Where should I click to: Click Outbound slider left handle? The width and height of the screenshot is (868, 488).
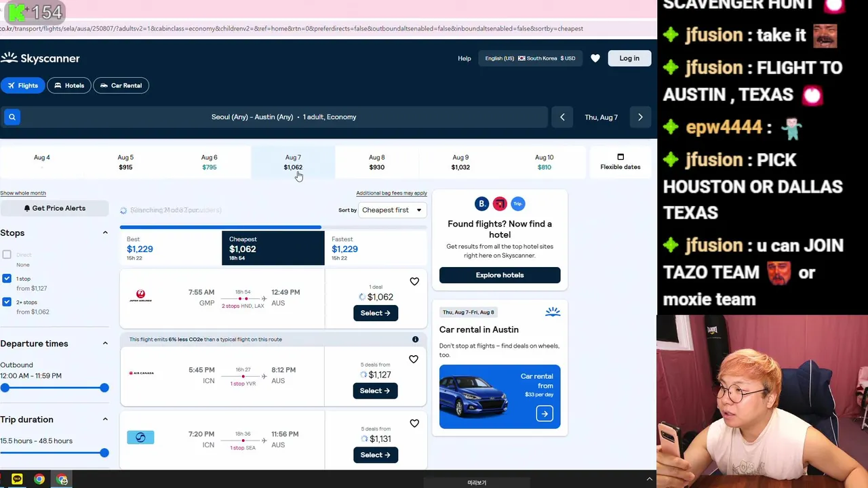click(5, 388)
